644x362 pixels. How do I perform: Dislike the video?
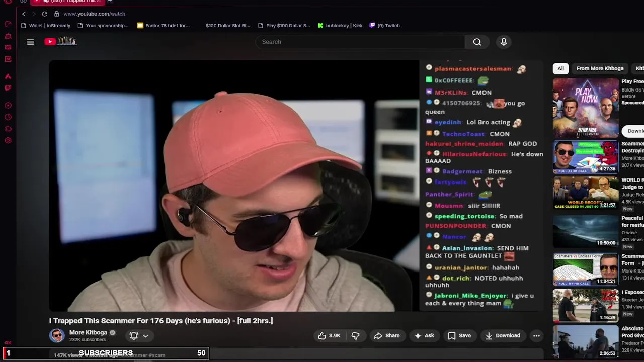pyautogui.click(x=355, y=335)
